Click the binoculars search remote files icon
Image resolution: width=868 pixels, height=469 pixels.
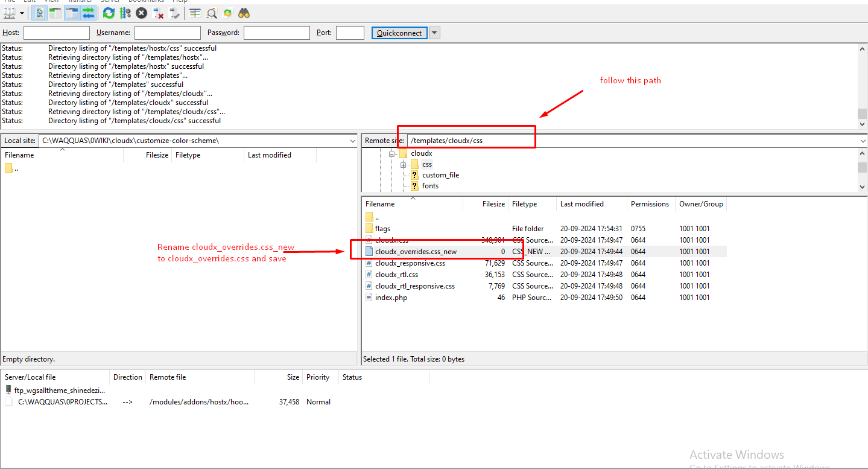point(244,13)
